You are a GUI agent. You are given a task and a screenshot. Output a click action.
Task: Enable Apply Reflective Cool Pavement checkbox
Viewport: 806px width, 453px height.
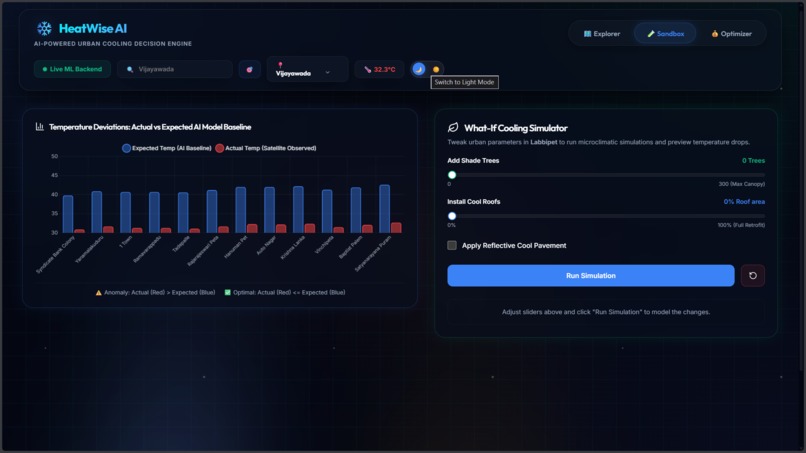pyautogui.click(x=452, y=245)
